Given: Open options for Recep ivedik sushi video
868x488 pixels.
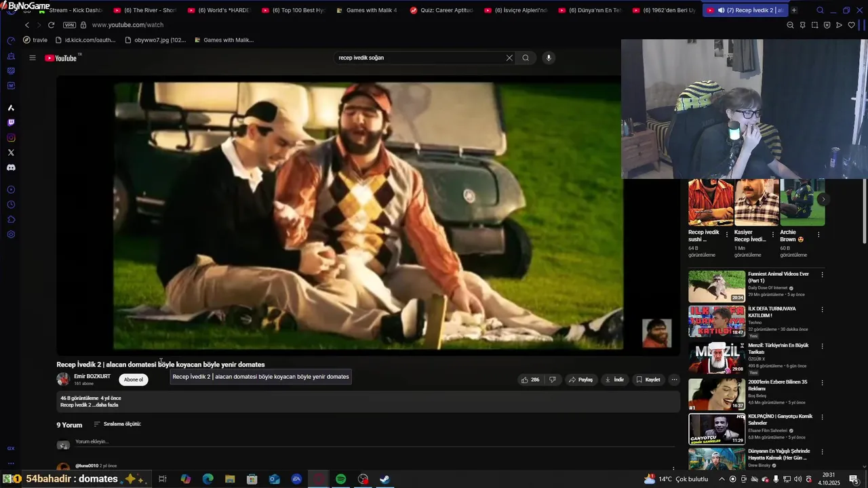Looking at the screenshot, I should (727, 235).
